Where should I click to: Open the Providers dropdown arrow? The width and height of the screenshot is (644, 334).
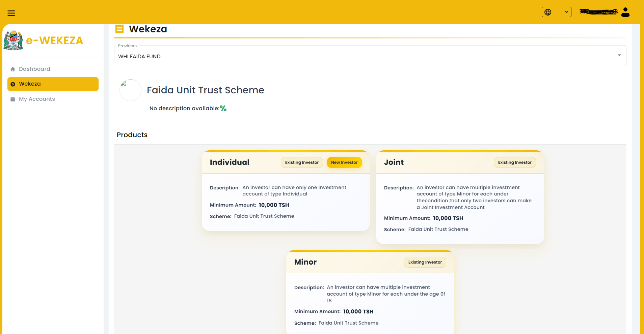[x=619, y=55]
